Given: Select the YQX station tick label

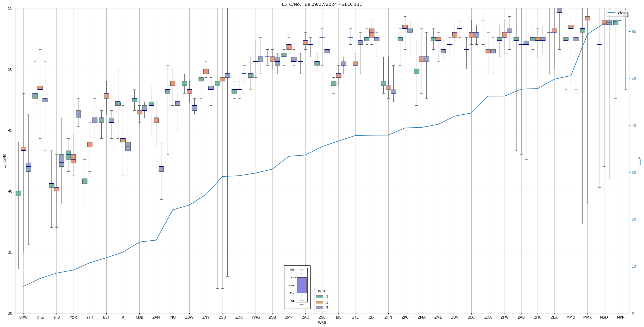Looking at the screenshot, I should 73,317.
